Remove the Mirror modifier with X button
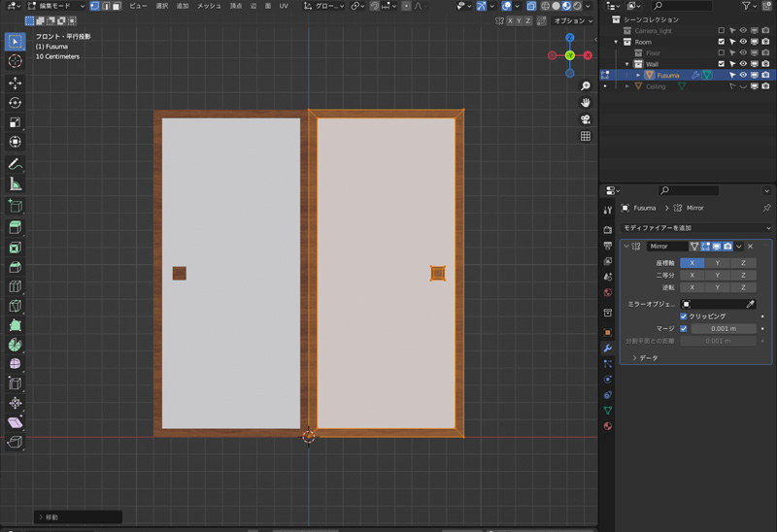This screenshot has height=532, width=777. tap(750, 247)
